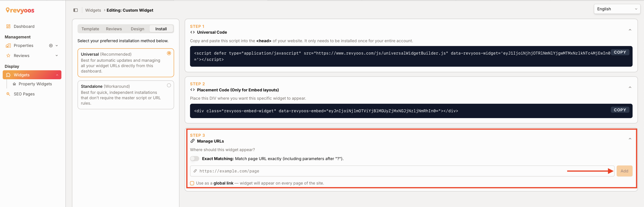The image size is (644, 207).
Task: Switch to the Reviews tab
Action: [114, 29]
